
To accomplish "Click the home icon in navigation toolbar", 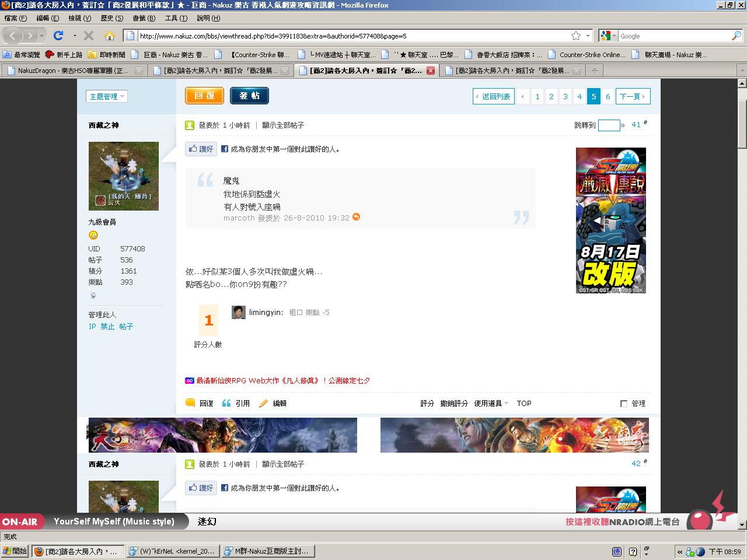I will [x=109, y=36].
